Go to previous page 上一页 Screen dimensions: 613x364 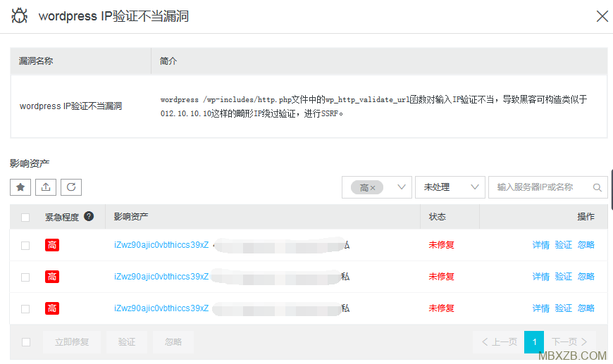(500, 342)
